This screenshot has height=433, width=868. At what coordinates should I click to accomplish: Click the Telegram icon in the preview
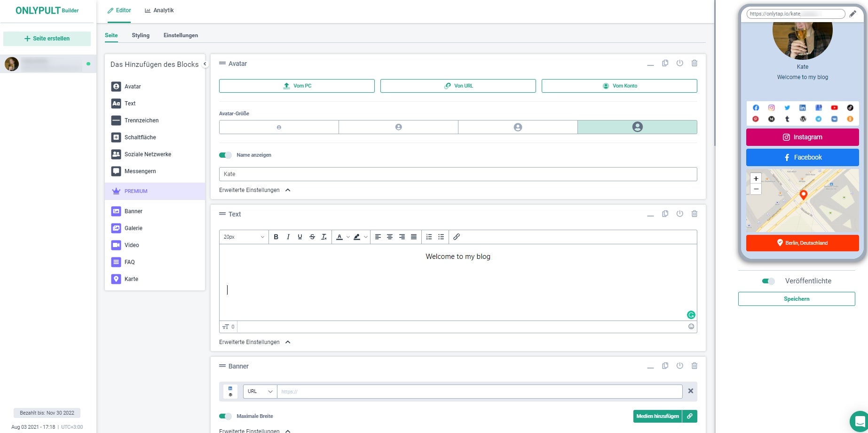(819, 119)
